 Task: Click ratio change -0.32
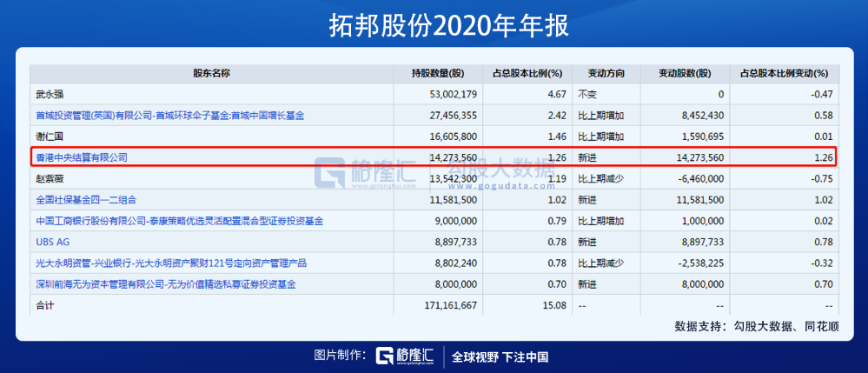[822, 263]
